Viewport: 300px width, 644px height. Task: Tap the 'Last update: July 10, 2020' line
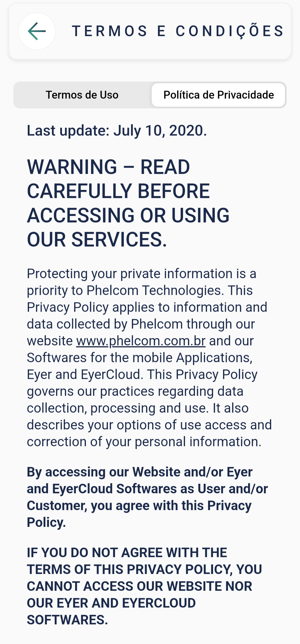117,130
